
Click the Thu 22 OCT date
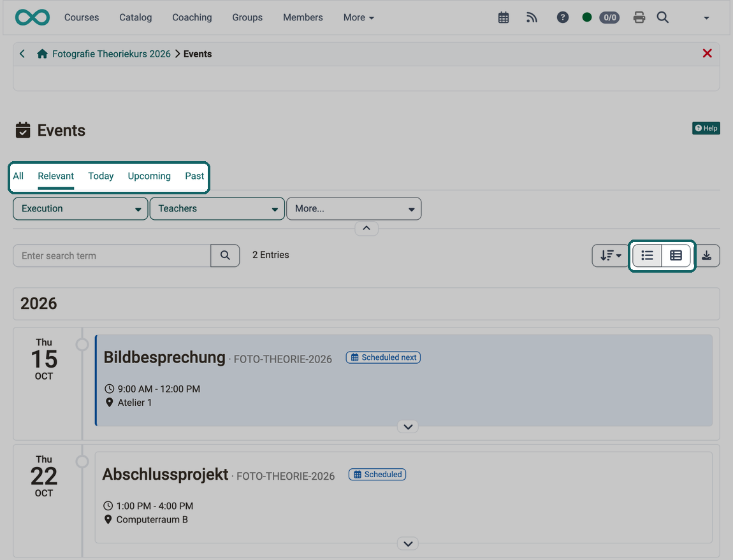(44, 476)
